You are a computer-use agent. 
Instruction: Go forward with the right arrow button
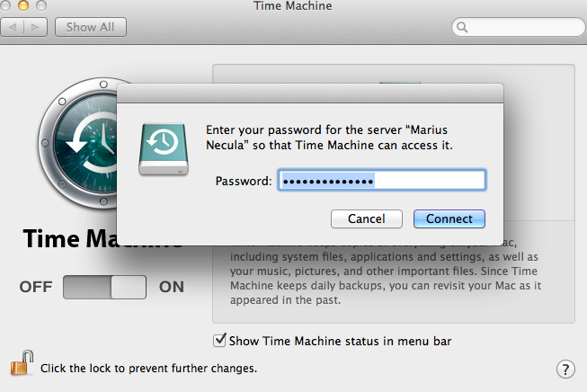pos(36,27)
